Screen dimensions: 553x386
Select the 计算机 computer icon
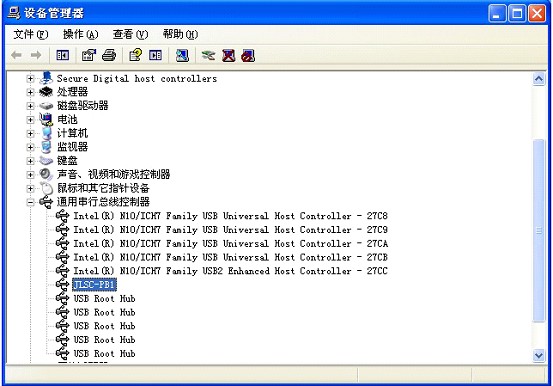(x=46, y=133)
